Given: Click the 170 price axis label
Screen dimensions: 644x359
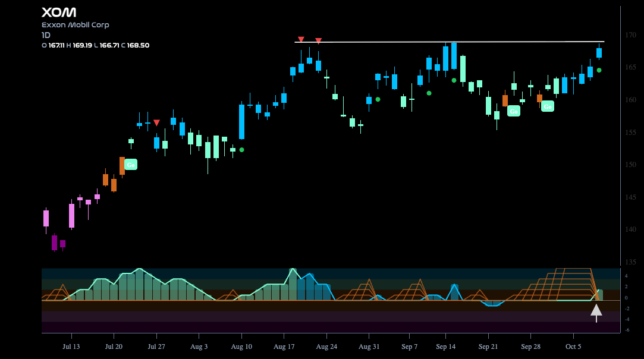Looking at the screenshot, I should coord(630,35).
